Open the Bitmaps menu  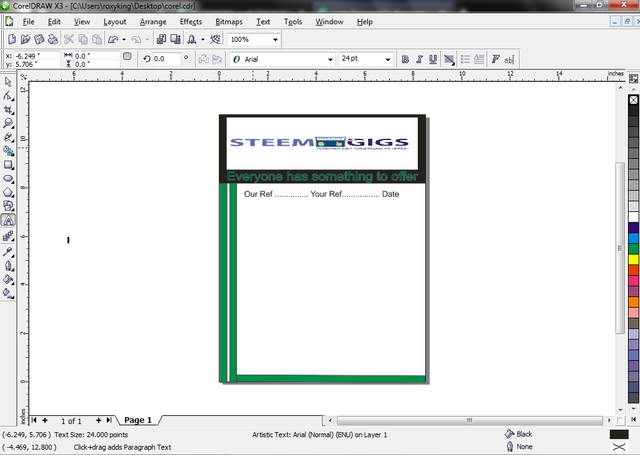click(x=229, y=22)
